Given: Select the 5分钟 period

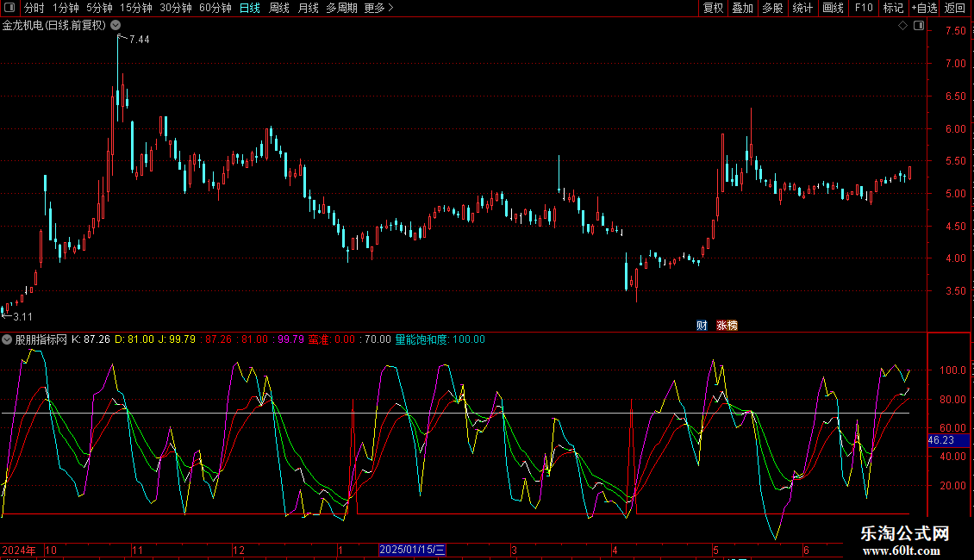Looking at the screenshot, I should click(x=99, y=8).
